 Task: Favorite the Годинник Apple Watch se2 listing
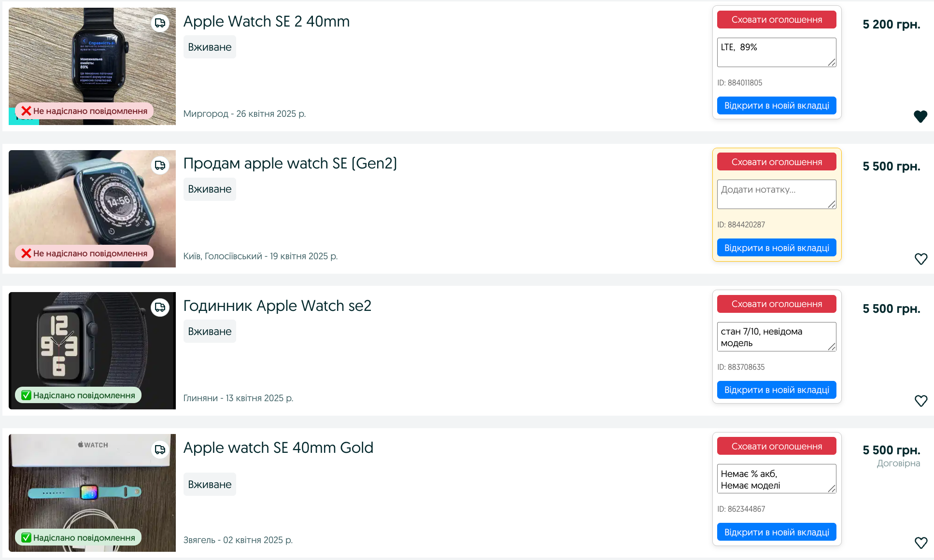pyautogui.click(x=920, y=401)
